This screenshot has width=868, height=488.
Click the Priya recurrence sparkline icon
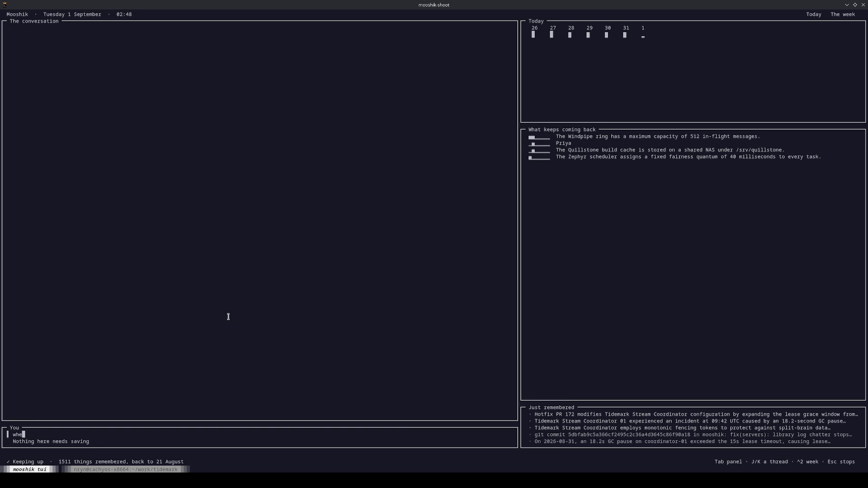pyautogui.click(x=539, y=144)
